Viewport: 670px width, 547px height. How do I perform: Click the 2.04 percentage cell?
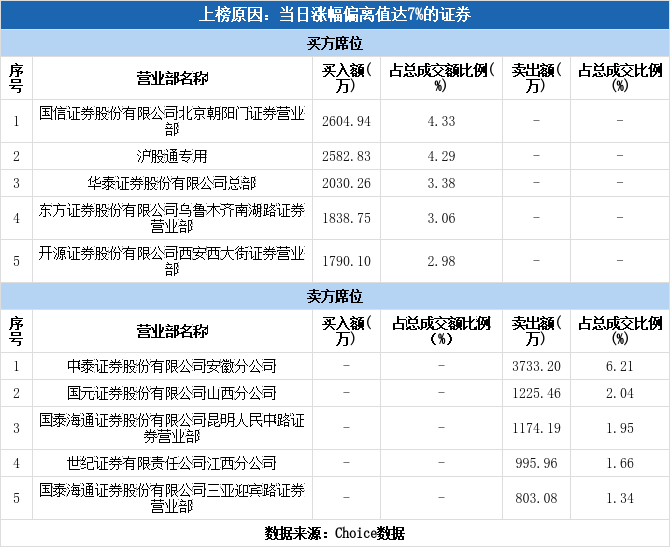click(x=620, y=393)
